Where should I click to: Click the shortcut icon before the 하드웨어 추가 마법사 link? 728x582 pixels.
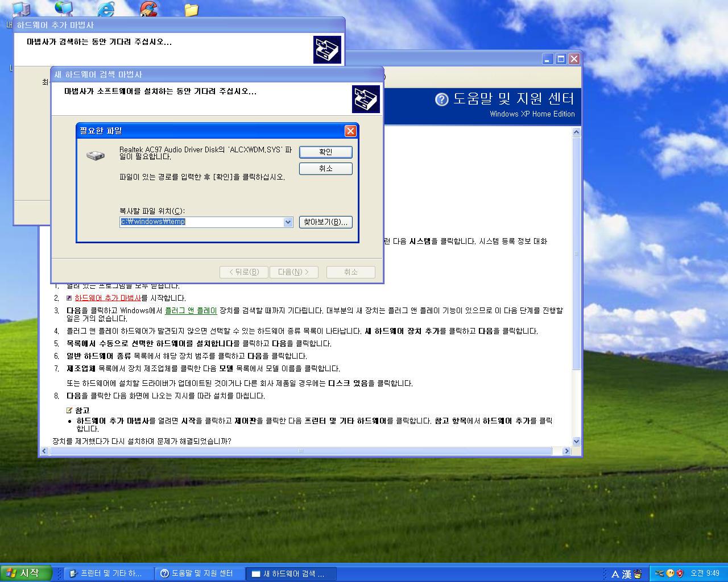click(x=69, y=298)
